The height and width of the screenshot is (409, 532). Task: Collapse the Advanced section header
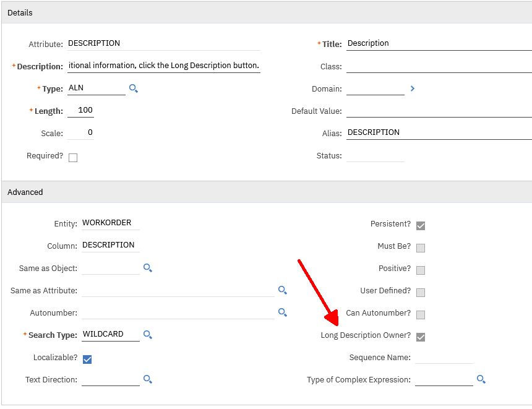pos(25,192)
